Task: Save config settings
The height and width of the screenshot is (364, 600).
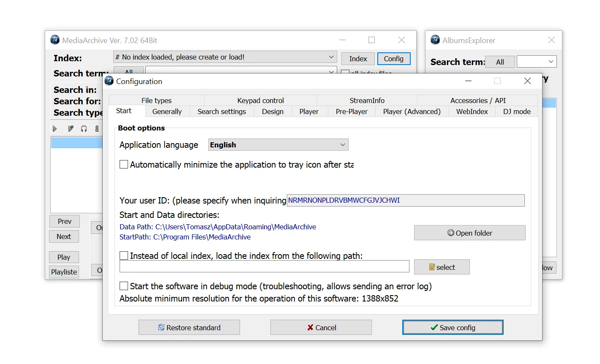Action: click(453, 327)
